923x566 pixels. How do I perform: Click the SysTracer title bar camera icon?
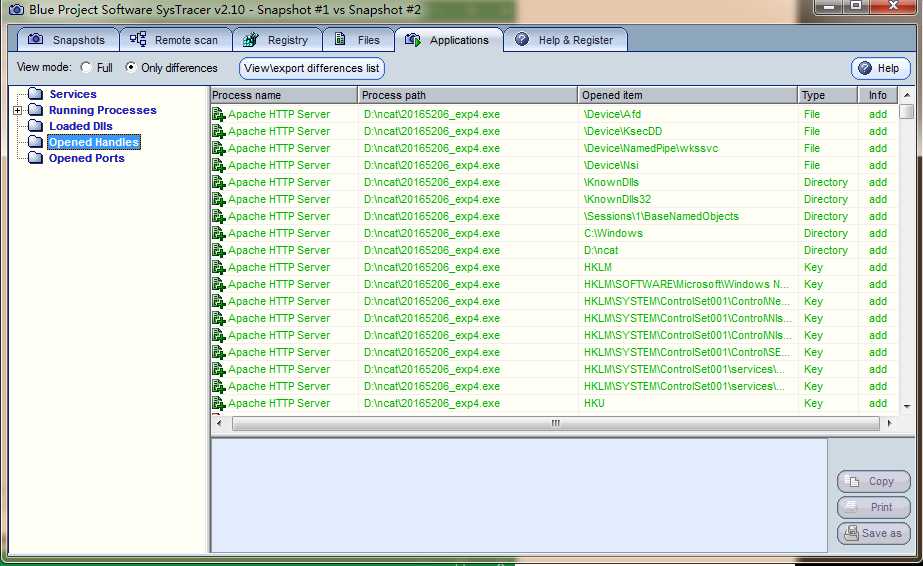16,9
